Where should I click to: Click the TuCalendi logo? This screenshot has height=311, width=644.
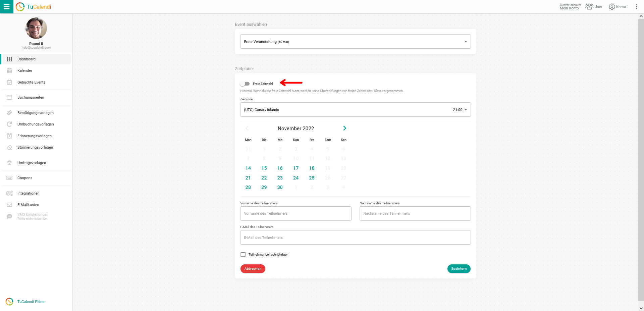click(34, 7)
